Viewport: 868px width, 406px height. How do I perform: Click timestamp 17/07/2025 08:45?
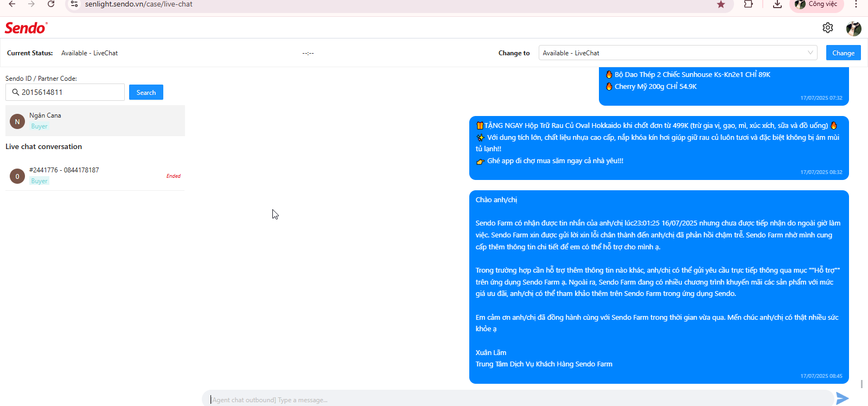tap(821, 376)
